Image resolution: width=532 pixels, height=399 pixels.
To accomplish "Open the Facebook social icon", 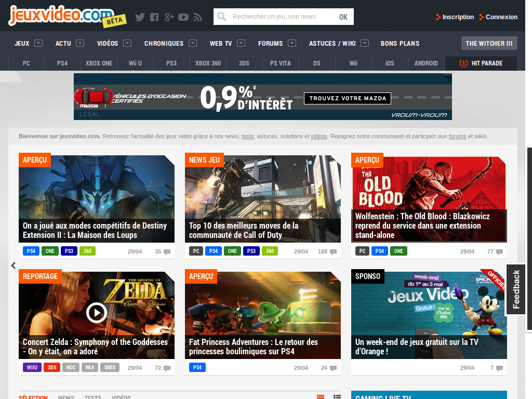I will point(154,17).
